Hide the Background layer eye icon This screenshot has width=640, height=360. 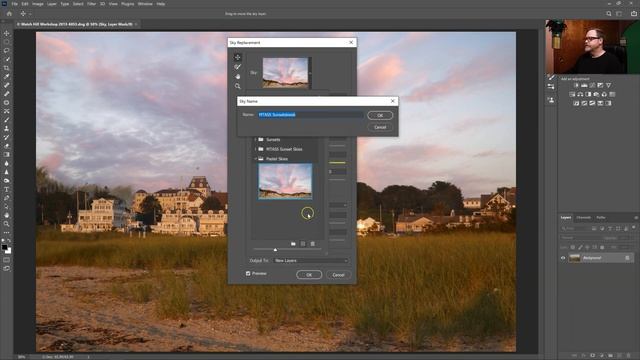(563, 258)
